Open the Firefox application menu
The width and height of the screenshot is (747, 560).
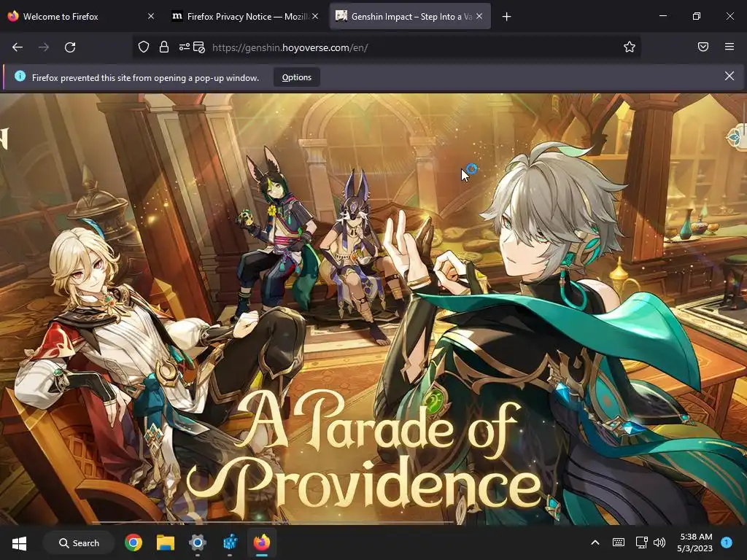[729, 47]
